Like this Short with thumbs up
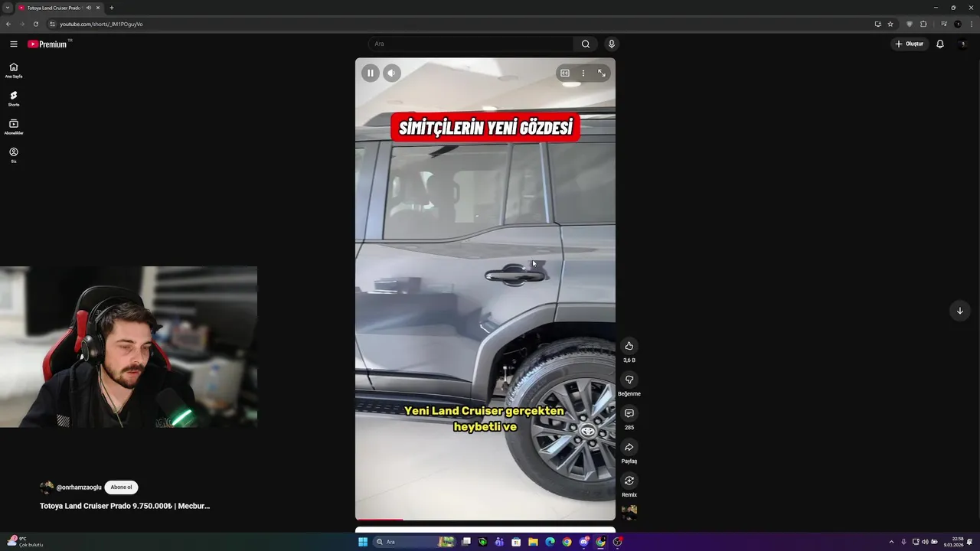The height and width of the screenshot is (551, 980). pyautogui.click(x=629, y=346)
